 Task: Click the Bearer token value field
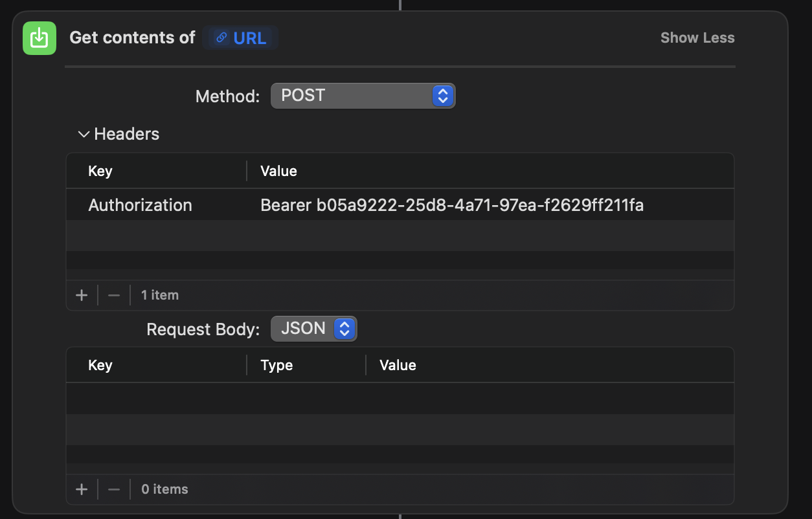point(451,205)
